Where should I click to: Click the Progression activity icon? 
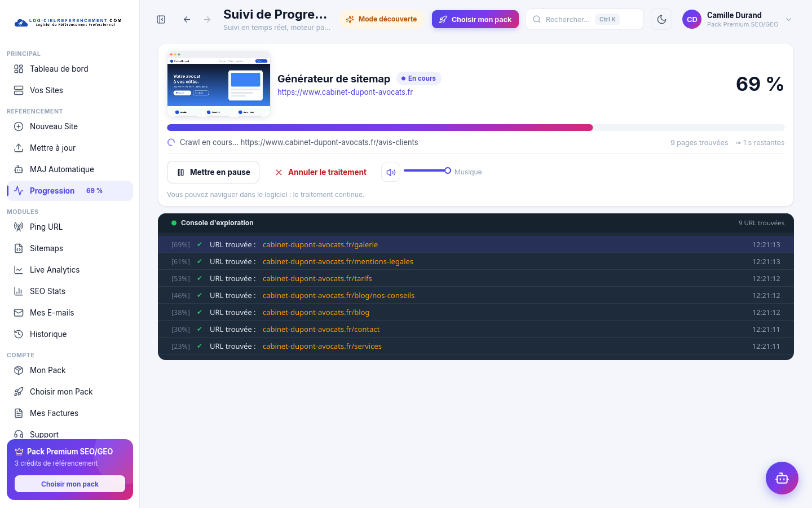click(19, 191)
